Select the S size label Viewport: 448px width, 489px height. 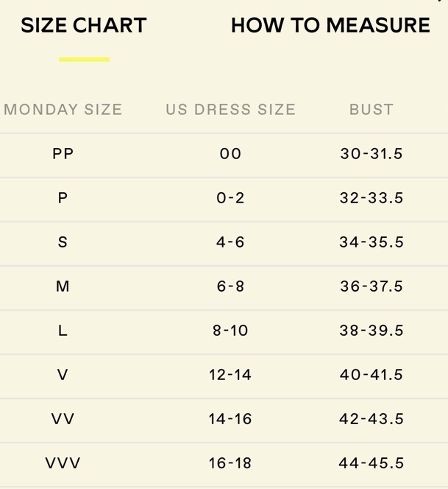tap(63, 242)
